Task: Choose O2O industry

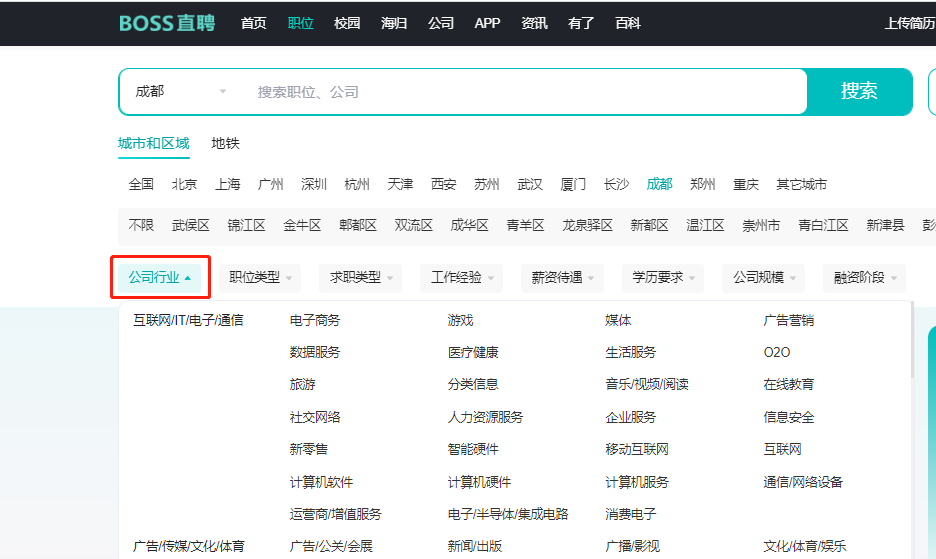Action: coord(777,352)
